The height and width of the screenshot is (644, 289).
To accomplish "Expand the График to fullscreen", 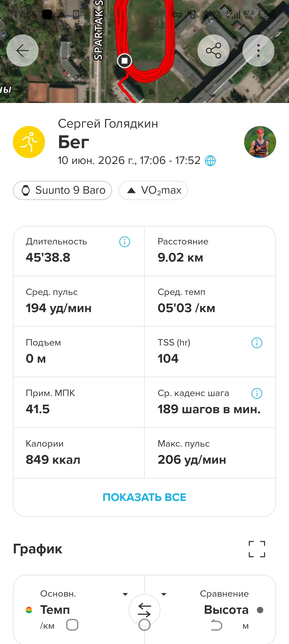I will [x=257, y=549].
